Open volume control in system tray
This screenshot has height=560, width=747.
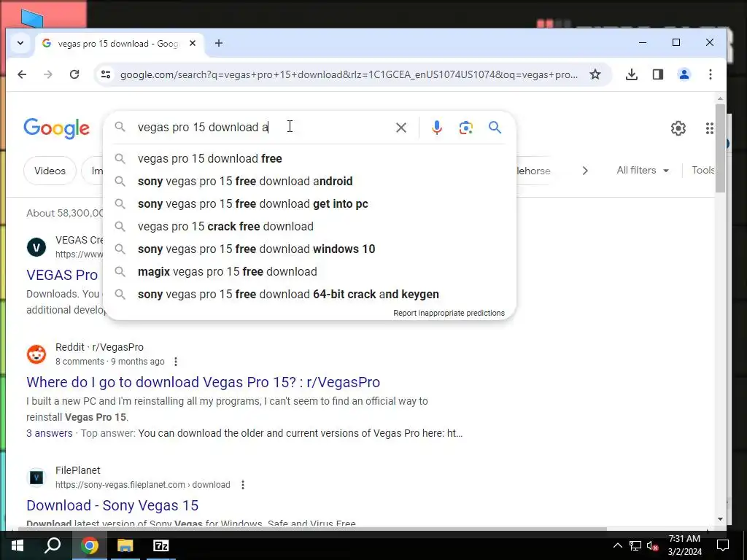pyautogui.click(x=652, y=545)
